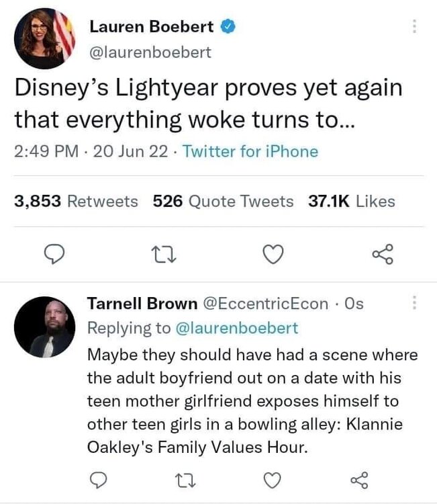This screenshot has width=437, height=504.
Task: Open the @laurenboebert handle under the name
Action: tap(150, 52)
